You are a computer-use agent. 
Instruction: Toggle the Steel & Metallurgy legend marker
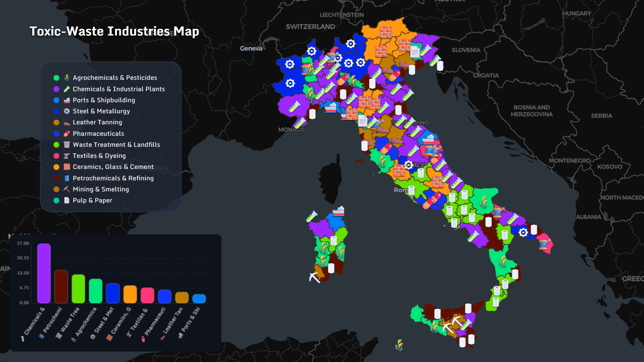point(56,111)
